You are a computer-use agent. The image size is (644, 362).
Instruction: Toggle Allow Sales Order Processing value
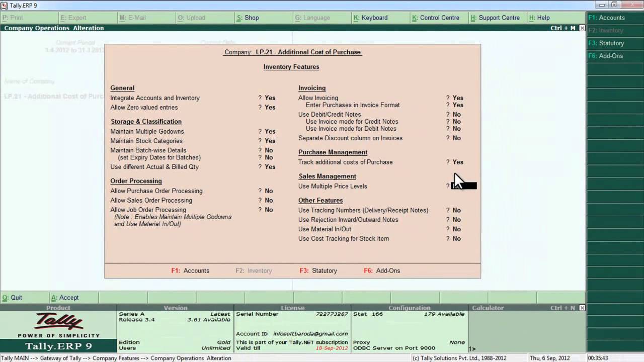coord(269,201)
